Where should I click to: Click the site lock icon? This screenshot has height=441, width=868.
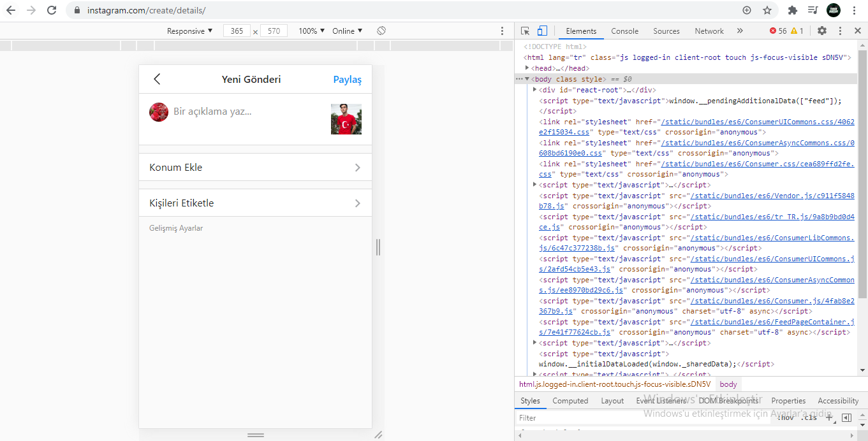click(x=77, y=11)
